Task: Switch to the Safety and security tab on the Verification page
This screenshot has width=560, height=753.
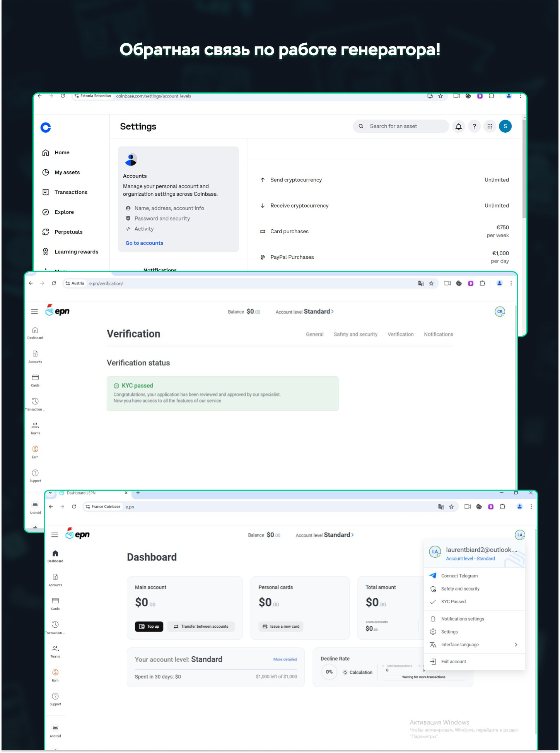Action: tap(355, 335)
